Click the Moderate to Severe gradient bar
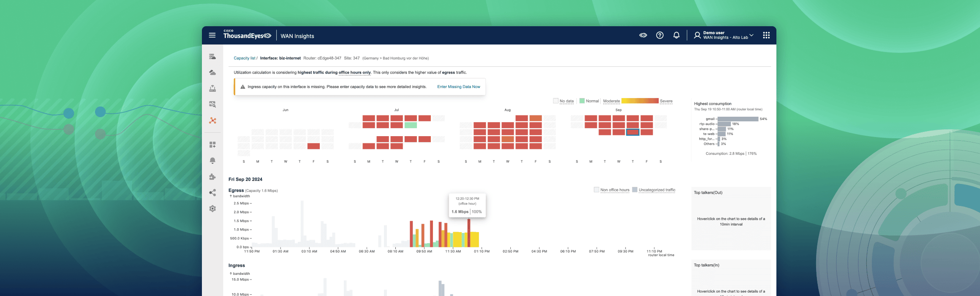This screenshot has height=296, width=980. click(640, 101)
